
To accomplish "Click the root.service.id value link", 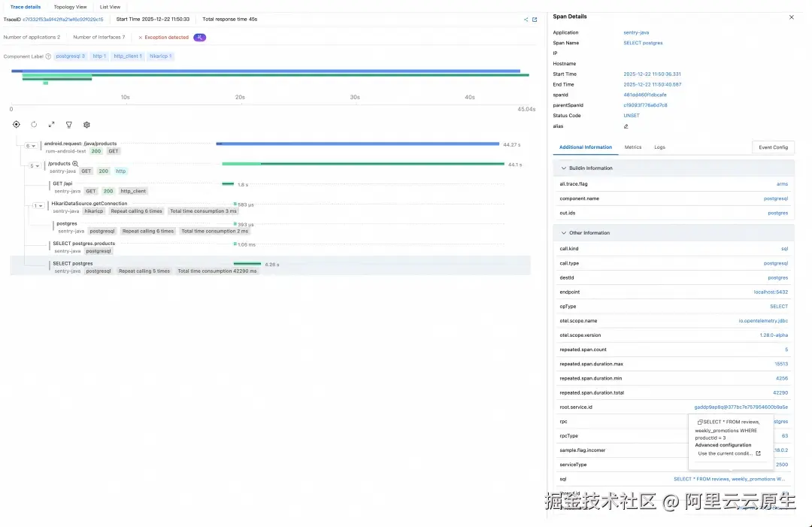I will coord(741,407).
